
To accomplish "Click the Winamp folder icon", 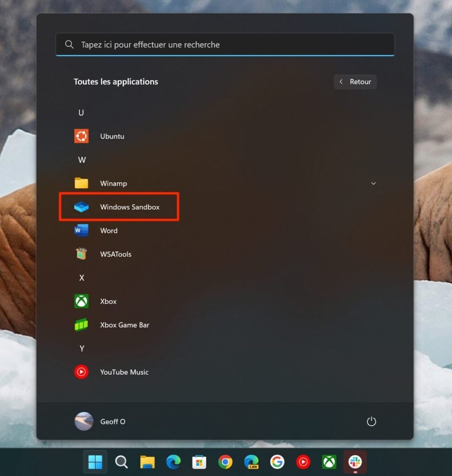I will (x=81, y=183).
